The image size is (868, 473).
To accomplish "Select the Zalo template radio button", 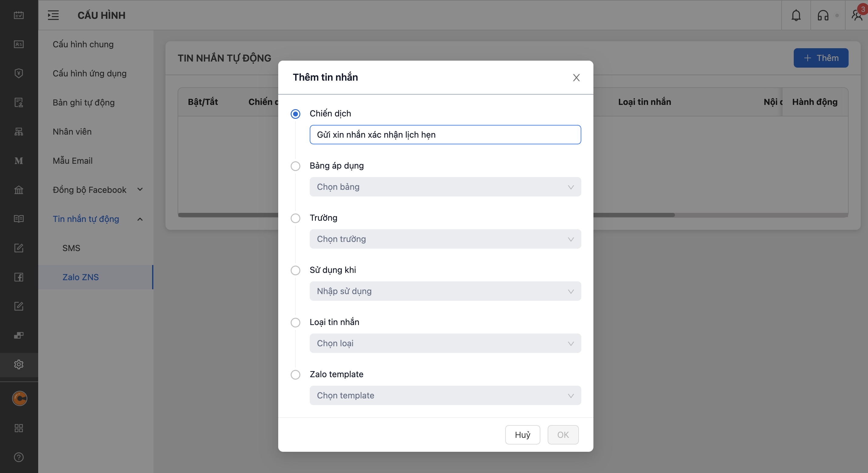I will click(x=295, y=374).
